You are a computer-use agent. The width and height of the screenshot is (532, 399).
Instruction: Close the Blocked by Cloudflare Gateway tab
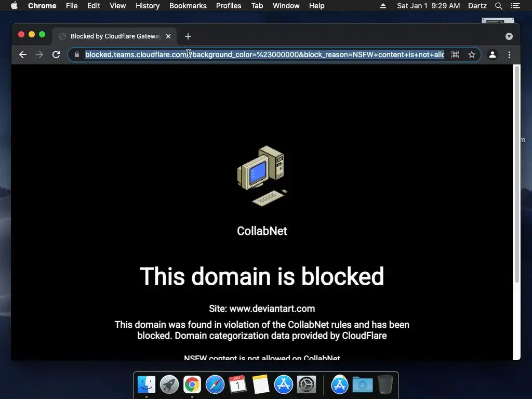tap(168, 36)
